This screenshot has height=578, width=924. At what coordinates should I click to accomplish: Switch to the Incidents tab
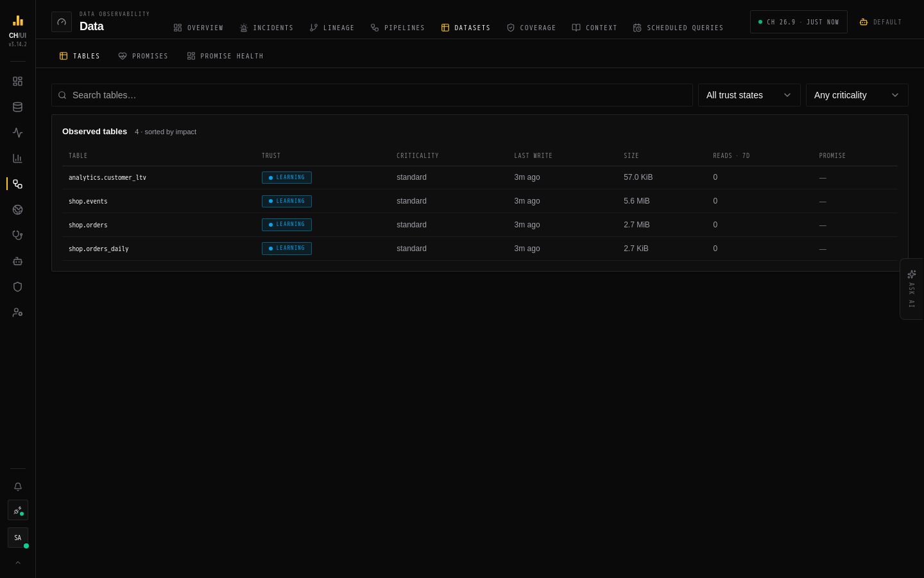pos(266,28)
